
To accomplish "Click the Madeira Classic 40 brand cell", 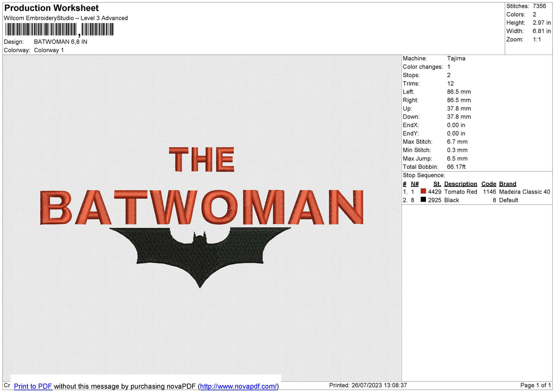I will coord(525,192).
